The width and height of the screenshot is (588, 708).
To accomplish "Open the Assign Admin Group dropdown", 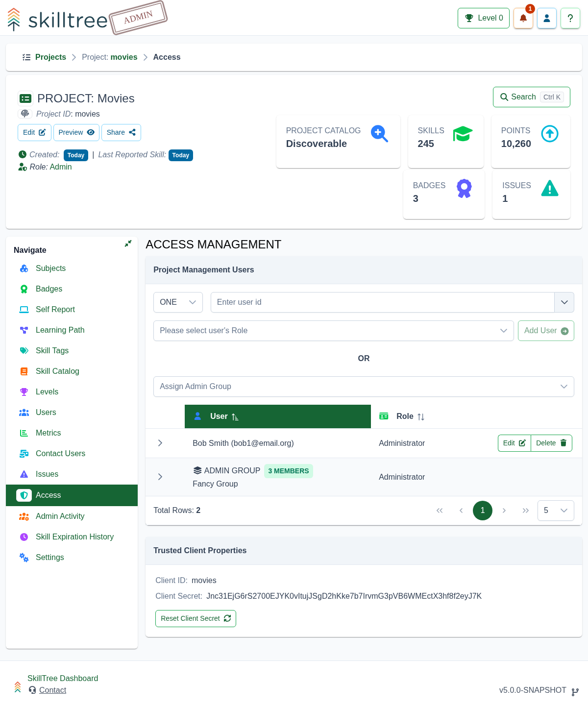I will pos(364,387).
